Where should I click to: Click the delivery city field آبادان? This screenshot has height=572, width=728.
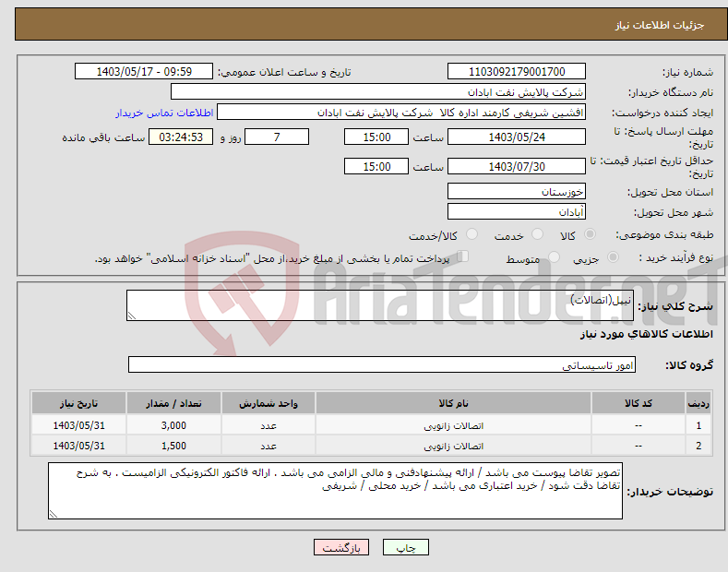[517, 211]
